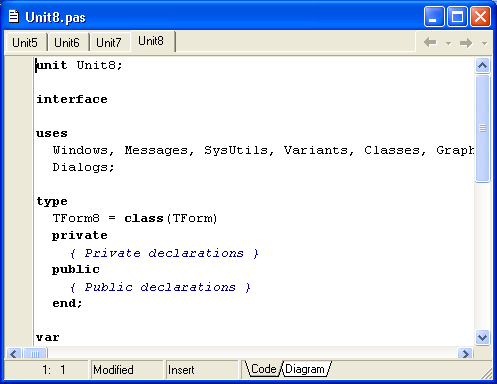
Task: Minimize the Unit8.pas window
Action: [x=434, y=16]
